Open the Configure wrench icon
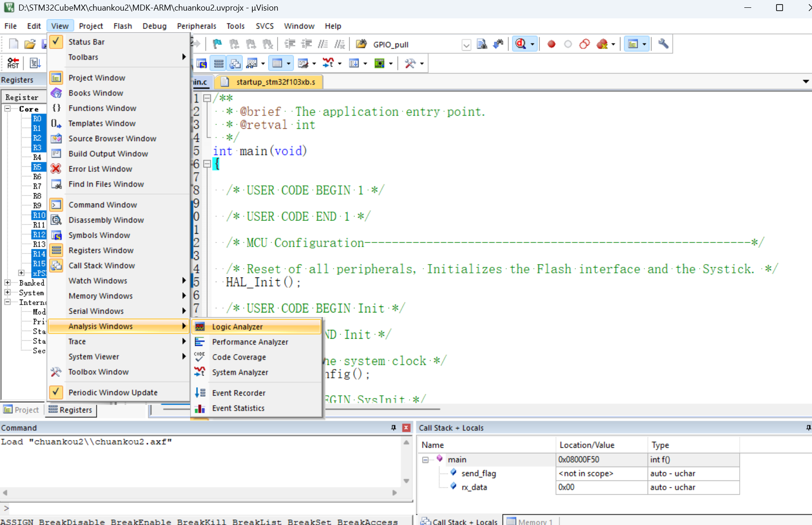 coord(663,44)
